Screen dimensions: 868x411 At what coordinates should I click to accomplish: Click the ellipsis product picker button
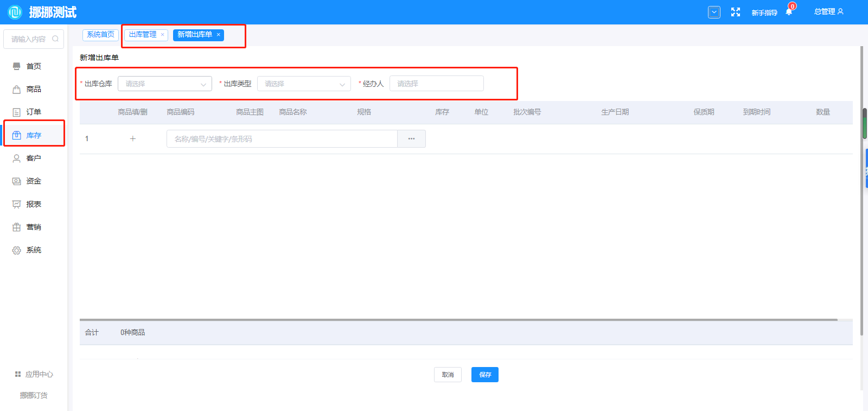pyautogui.click(x=411, y=139)
